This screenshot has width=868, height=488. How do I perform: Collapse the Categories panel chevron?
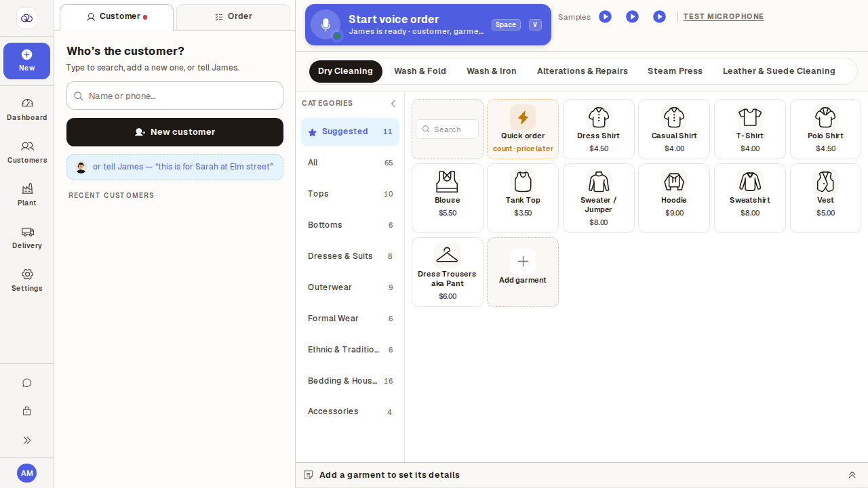(x=393, y=104)
